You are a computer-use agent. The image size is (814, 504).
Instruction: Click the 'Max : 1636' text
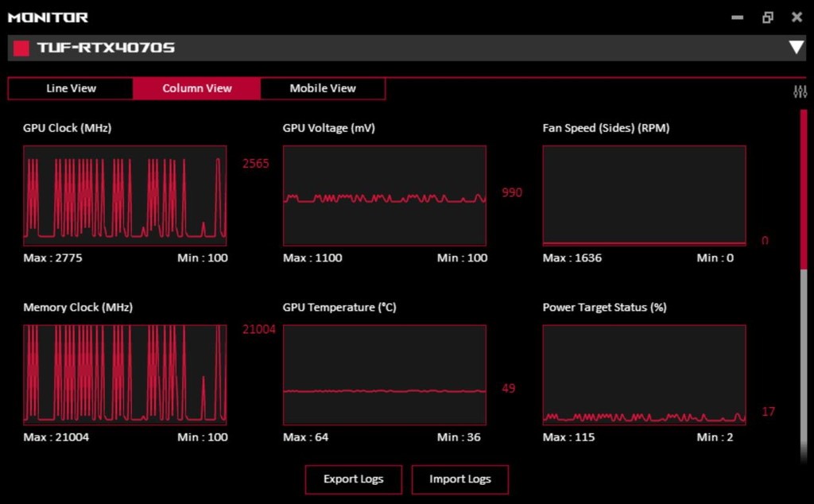(572, 258)
